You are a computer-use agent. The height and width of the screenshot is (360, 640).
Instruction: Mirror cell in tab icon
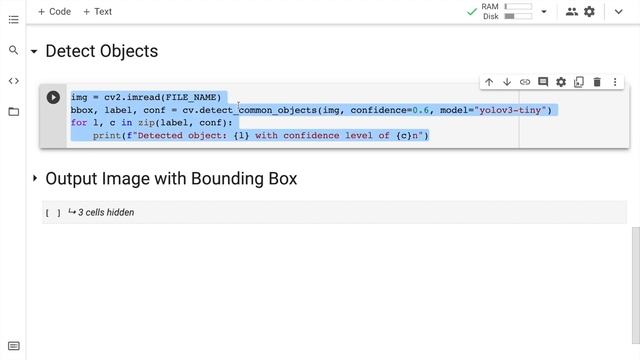pos(579,82)
